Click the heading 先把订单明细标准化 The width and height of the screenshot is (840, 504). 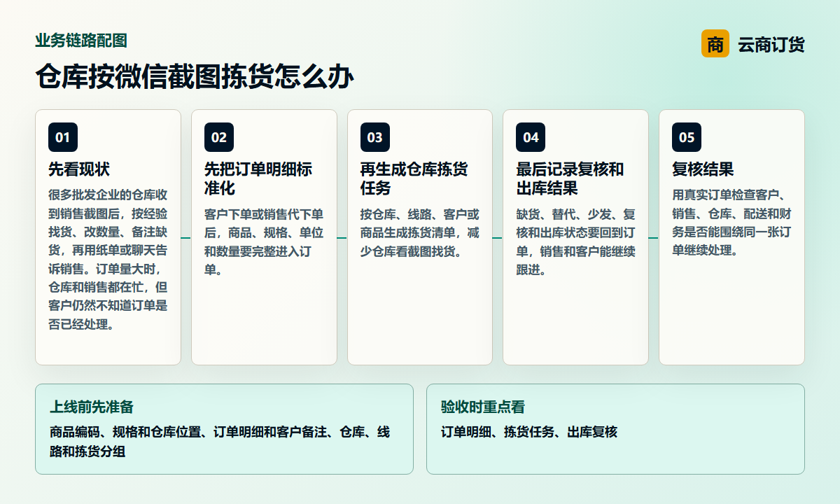pyautogui.click(x=258, y=179)
